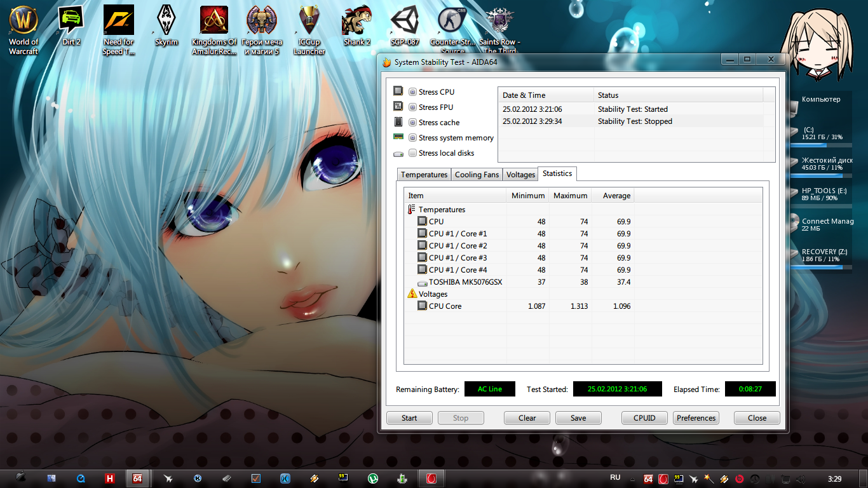Click the airplane icon in taskbar
This screenshot has width=868, height=488.
pos(168,478)
